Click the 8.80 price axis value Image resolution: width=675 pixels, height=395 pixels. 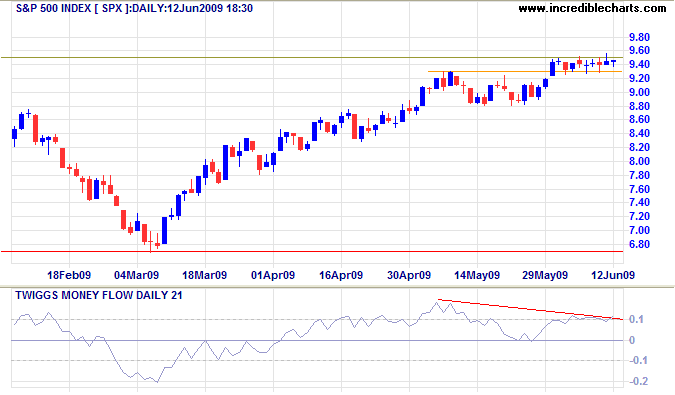[639, 106]
